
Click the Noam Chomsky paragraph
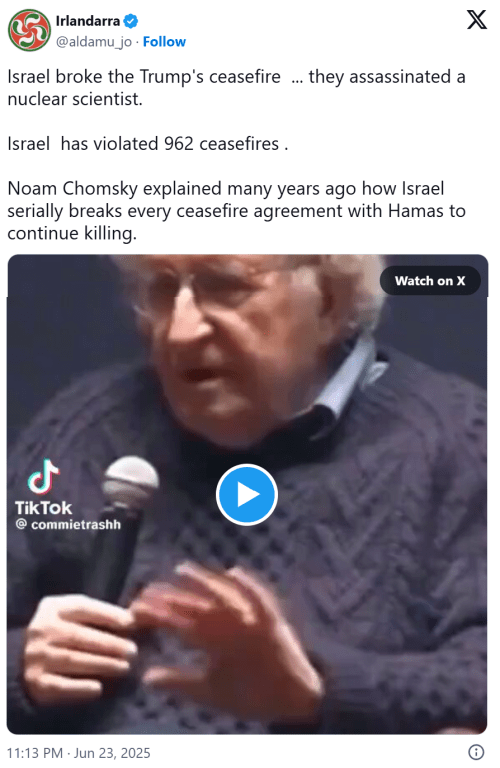coord(236,211)
